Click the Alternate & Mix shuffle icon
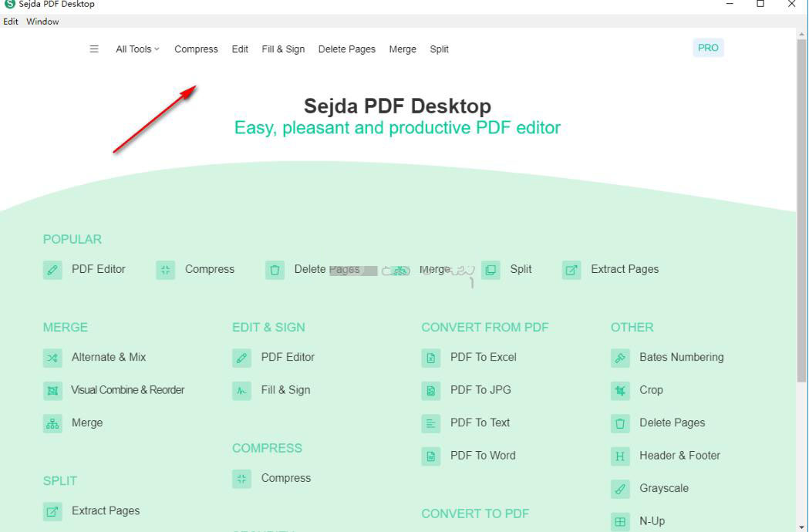This screenshot has width=809, height=532. (x=52, y=358)
